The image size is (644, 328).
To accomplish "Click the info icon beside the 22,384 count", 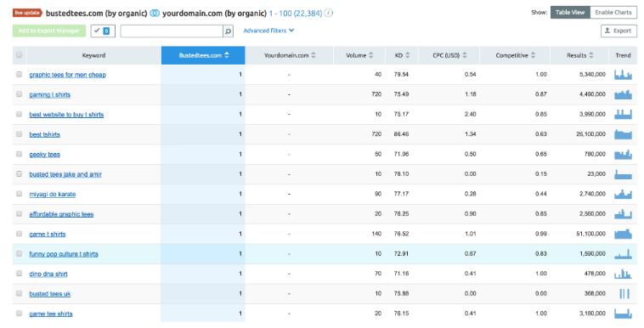I will (x=329, y=13).
